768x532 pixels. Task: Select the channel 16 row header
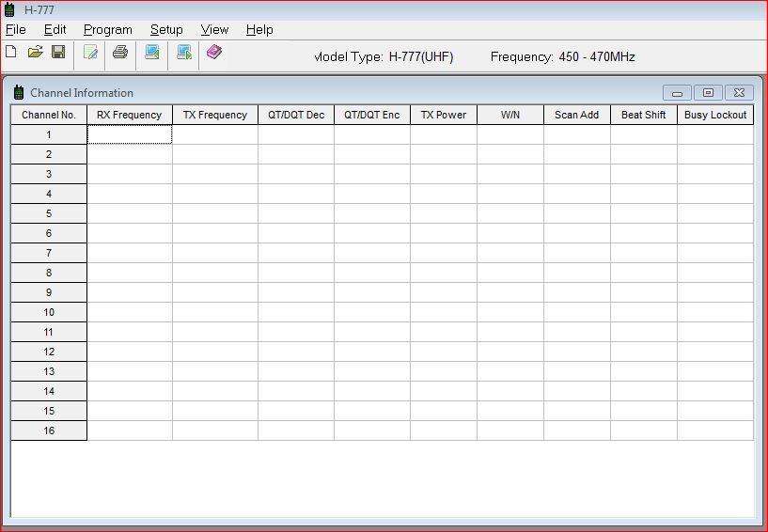(49, 430)
